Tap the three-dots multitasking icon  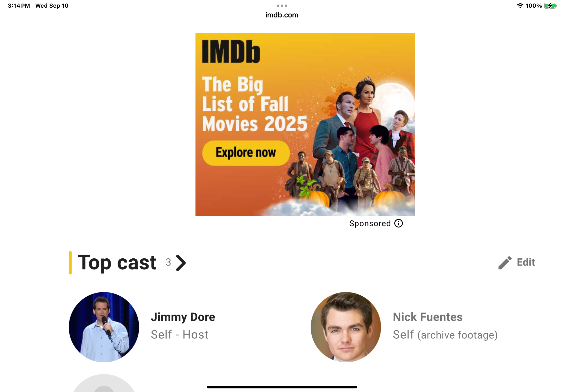coord(282,6)
